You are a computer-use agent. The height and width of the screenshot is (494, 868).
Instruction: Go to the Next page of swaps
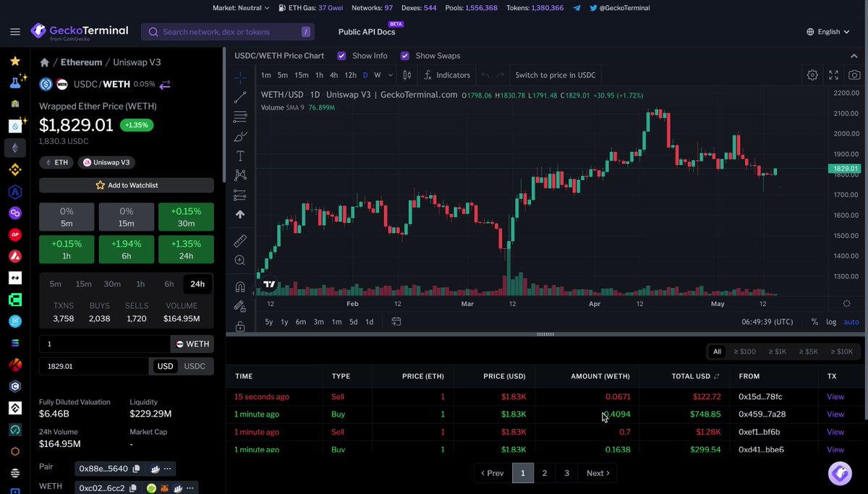pyautogui.click(x=598, y=473)
